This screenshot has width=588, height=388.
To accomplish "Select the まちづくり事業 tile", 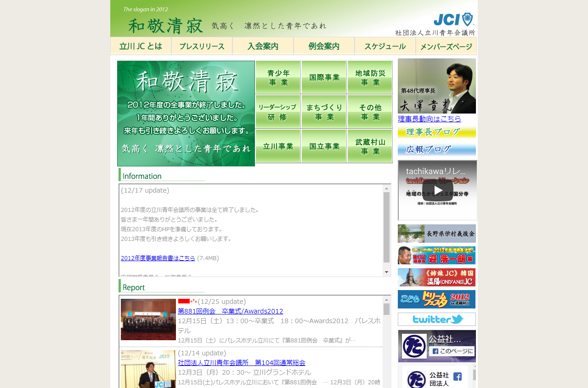I will 324,112.
